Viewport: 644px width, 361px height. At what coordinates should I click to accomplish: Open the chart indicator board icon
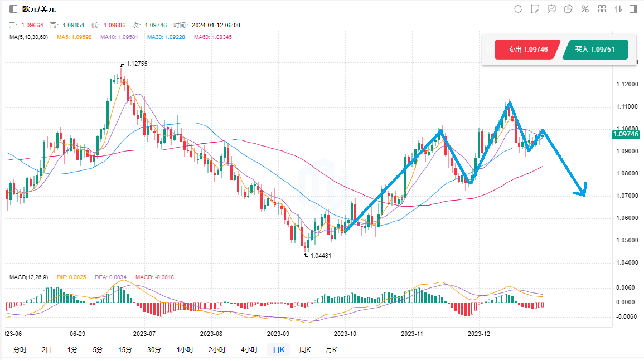tap(551, 9)
